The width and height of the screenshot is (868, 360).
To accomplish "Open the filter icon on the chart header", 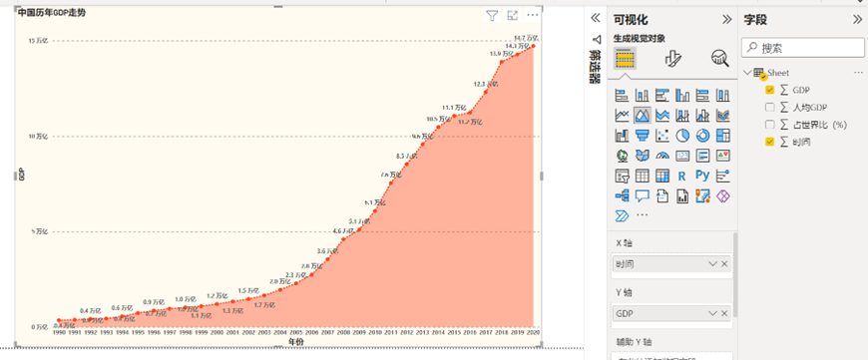I will [x=492, y=16].
